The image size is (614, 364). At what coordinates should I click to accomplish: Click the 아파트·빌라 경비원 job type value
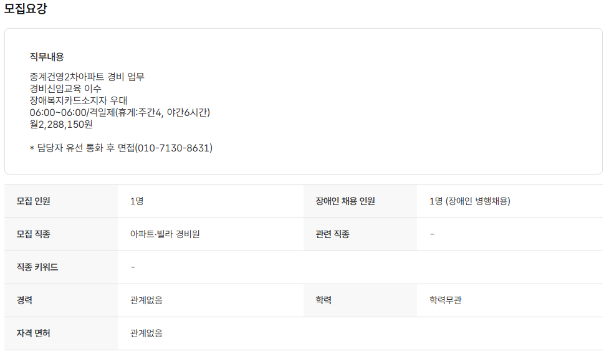(165, 234)
